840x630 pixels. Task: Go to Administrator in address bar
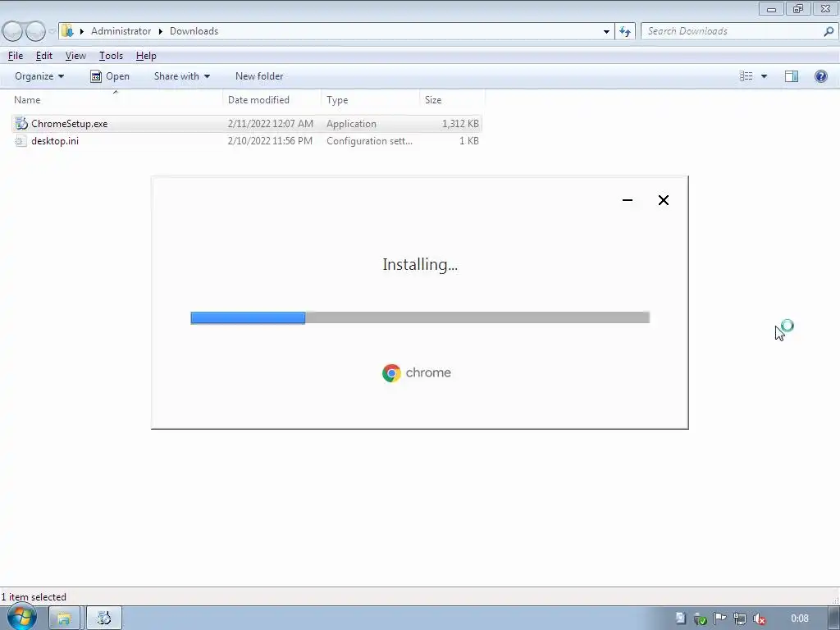click(121, 31)
